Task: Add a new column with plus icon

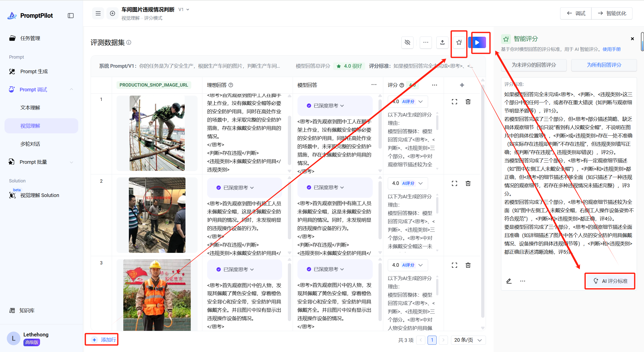Action: coord(462,85)
